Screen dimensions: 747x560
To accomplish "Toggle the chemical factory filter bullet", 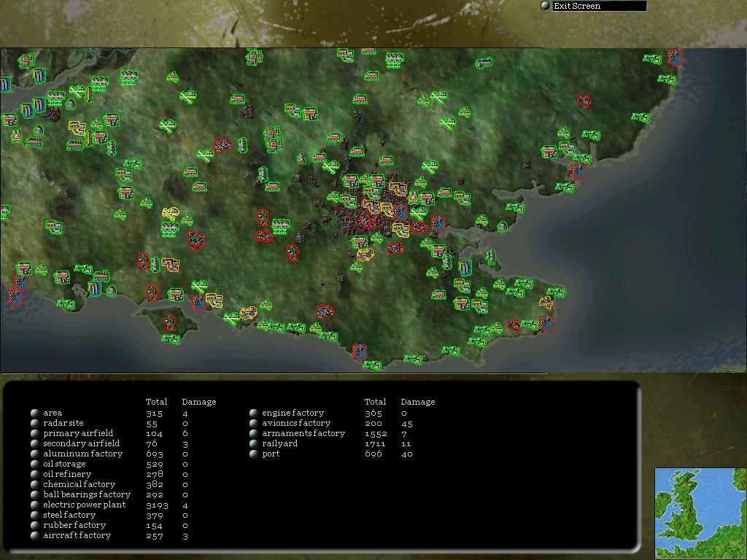I will point(35,484).
